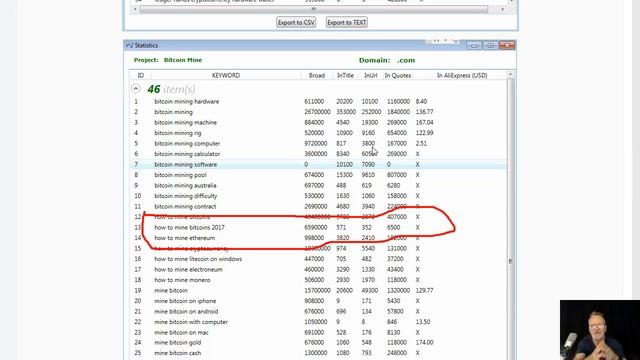The image size is (640, 360).
Task: Click Broad value 26700000
Action: pyautogui.click(x=317, y=112)
